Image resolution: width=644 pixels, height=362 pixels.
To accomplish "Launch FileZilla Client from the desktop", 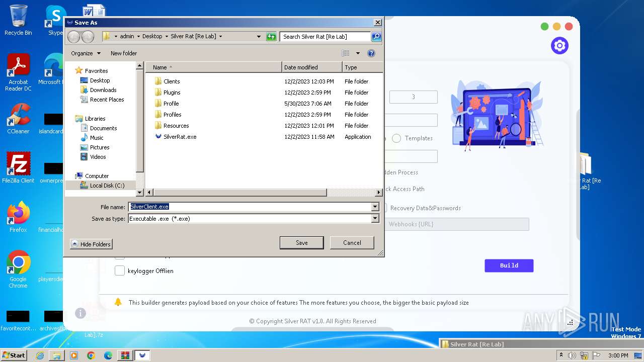I will click(x=18, y=167).
